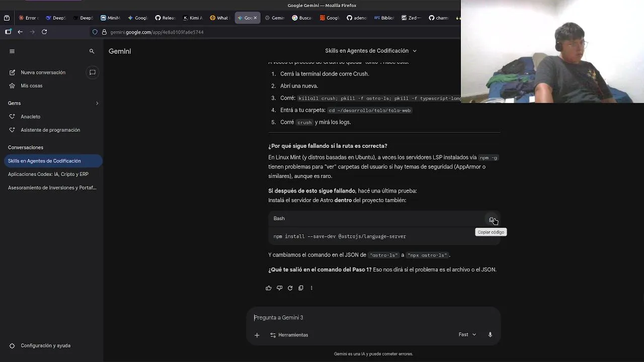Reload the page

click(x=44, y=32)
